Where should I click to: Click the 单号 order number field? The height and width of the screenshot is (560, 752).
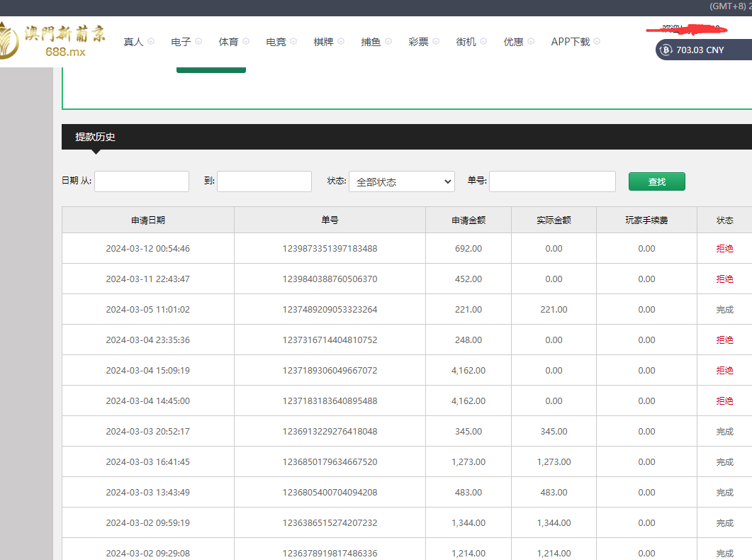(552, 181)
